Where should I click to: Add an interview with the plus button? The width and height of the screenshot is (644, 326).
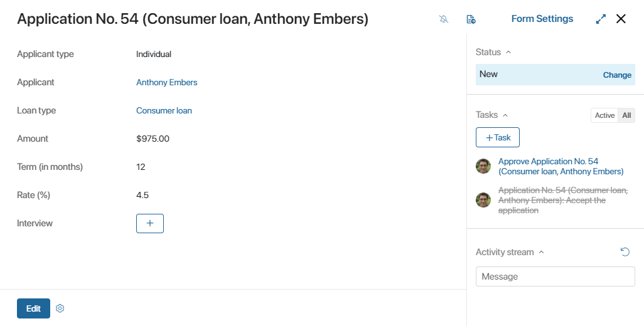coord(150,223)
